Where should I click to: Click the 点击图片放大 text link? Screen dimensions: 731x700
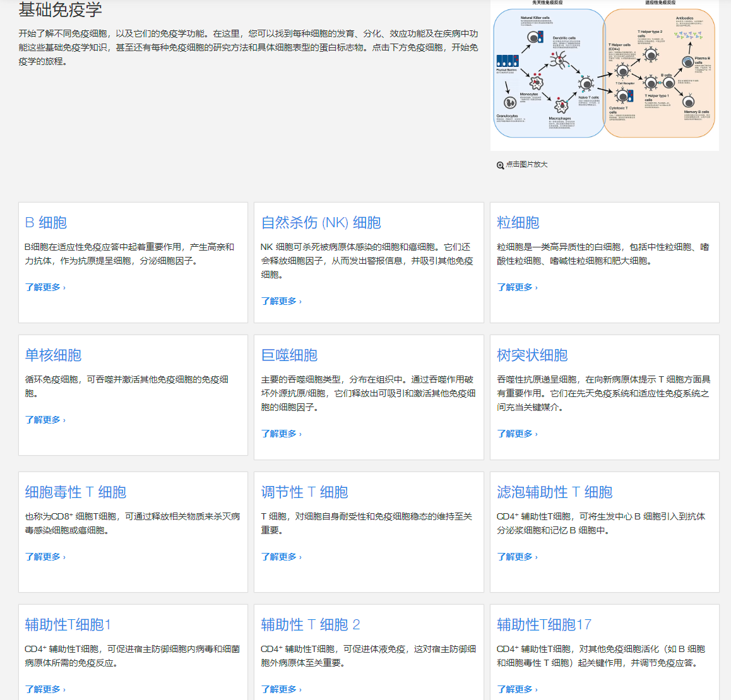(x=526, y=165)
